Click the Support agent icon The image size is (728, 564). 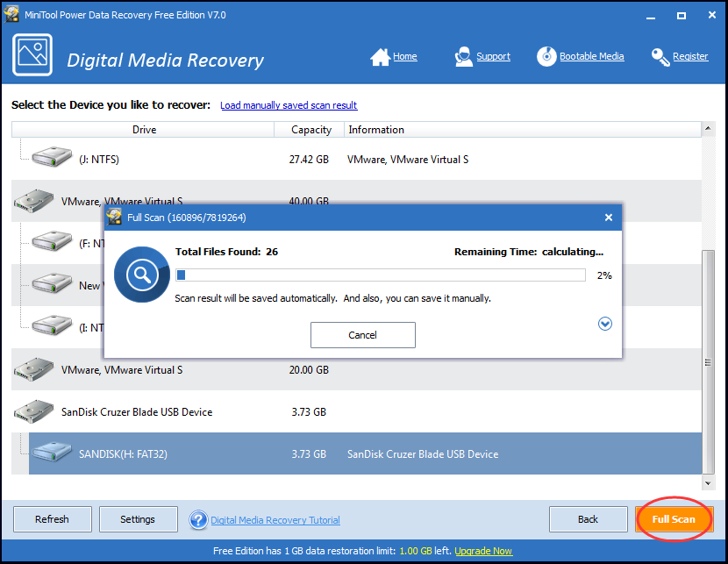463,57
